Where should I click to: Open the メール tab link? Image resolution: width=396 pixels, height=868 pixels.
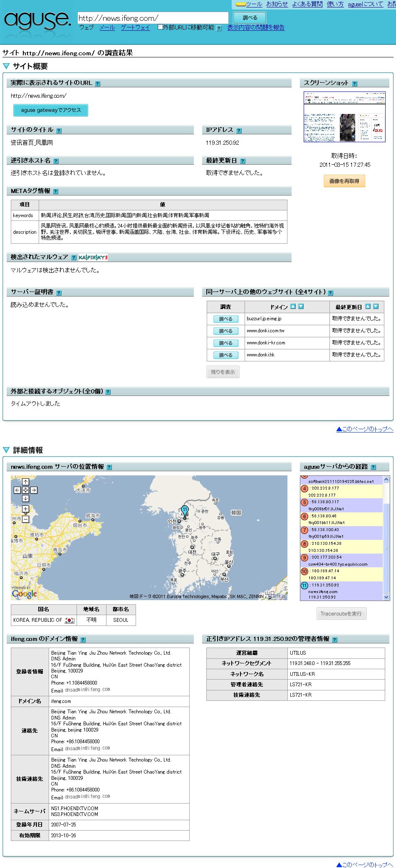[107, 27]
